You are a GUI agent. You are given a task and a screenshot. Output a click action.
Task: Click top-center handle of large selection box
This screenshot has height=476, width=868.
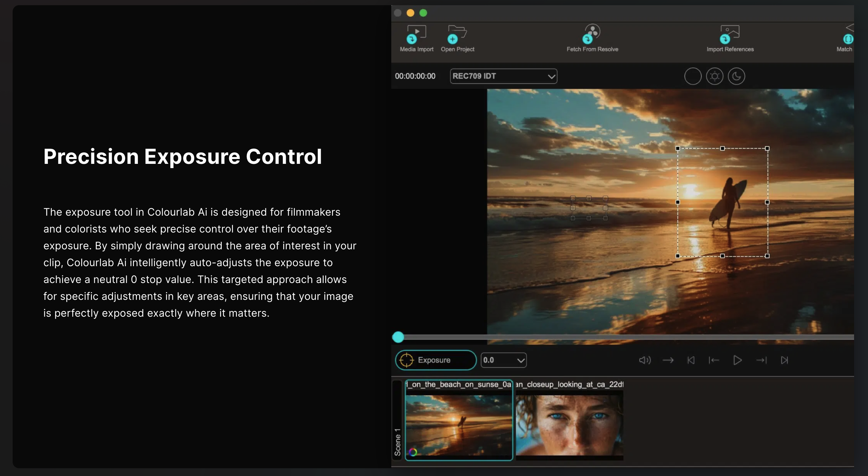[722, 148]
